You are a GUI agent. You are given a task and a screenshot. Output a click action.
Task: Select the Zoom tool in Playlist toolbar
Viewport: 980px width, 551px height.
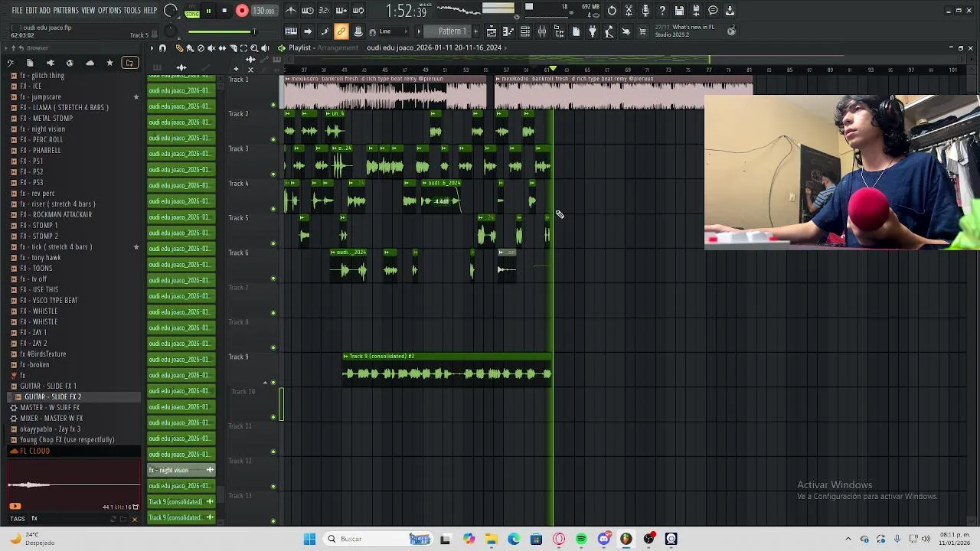click(x=254, y=48)
